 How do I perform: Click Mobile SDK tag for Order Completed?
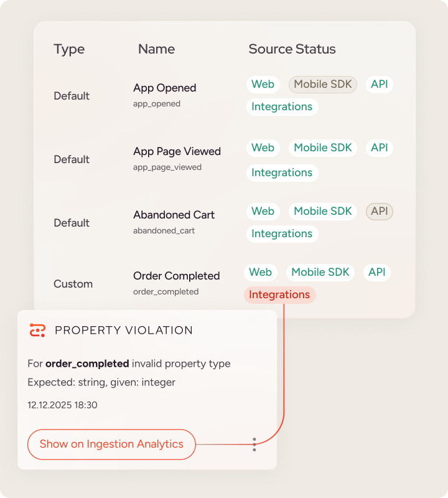coord(320,272)
